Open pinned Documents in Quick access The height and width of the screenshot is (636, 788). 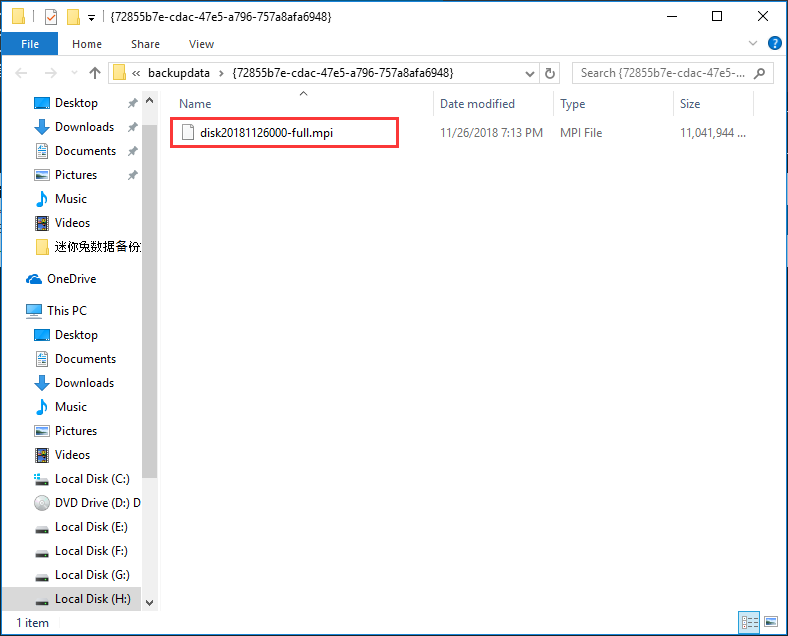pos(85,151)
